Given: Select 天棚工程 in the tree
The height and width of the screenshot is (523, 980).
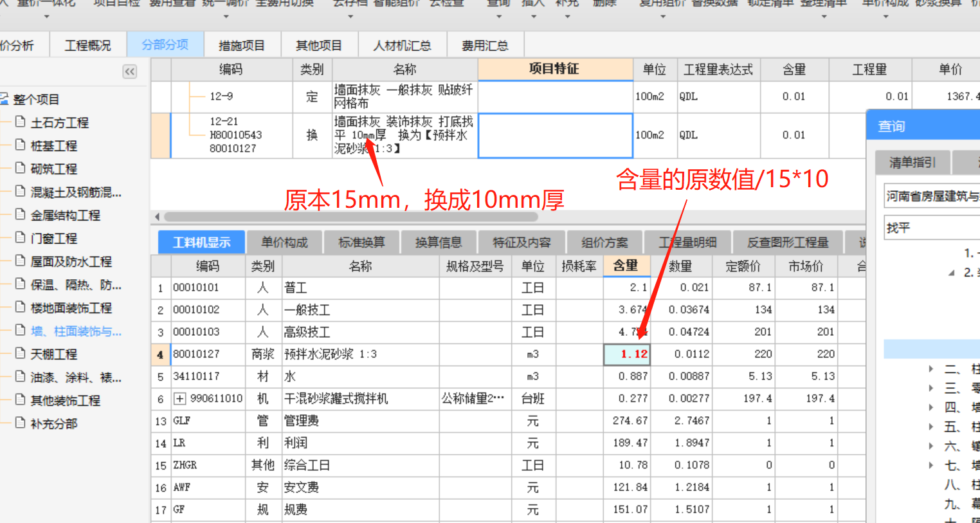Looking at the screenshot, I should tap(53, 354).
